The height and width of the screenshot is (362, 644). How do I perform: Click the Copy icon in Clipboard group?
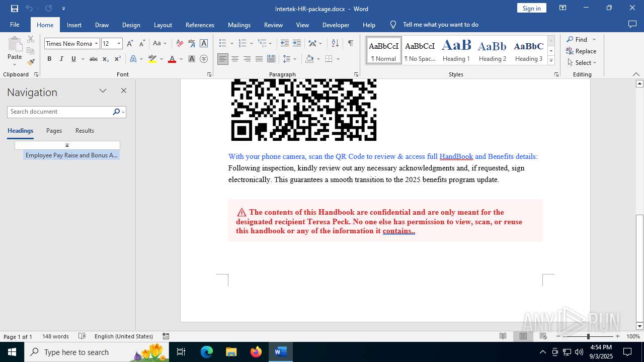(31, 51)
